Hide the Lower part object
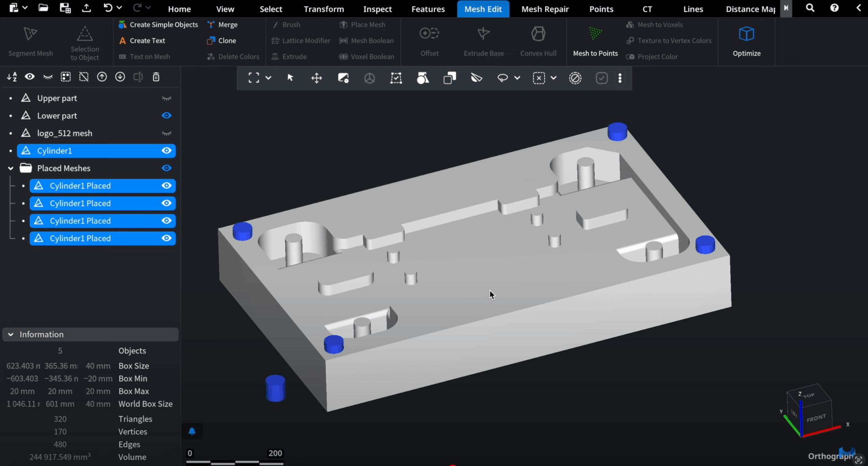The image size is (868, 466). coord(166,116)
